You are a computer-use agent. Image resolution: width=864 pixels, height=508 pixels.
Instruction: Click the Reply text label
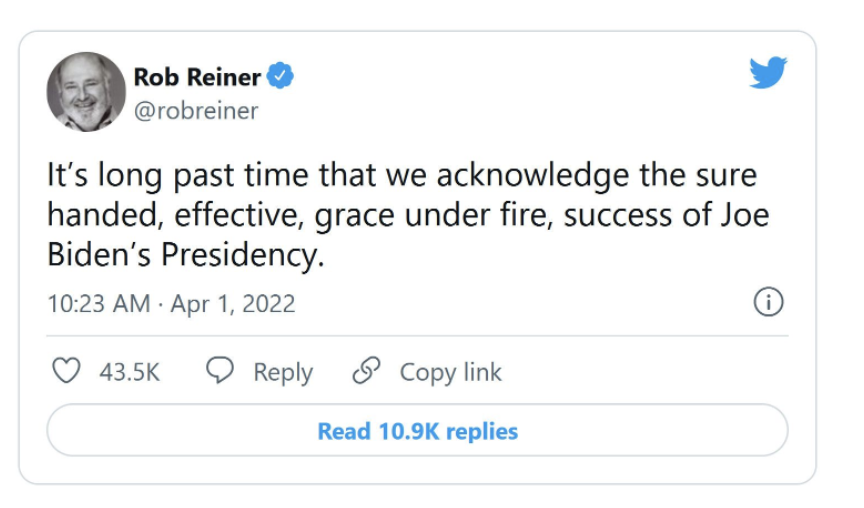pos(283,373)
